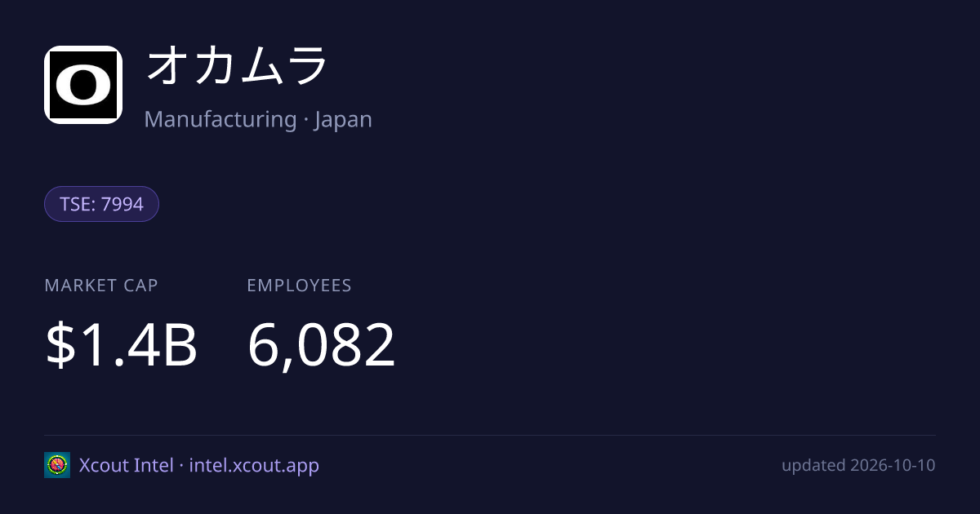Select the $1.4B market cap value
Image resolution: width=980 pixels, height=514 pixels.
(122, 345)
